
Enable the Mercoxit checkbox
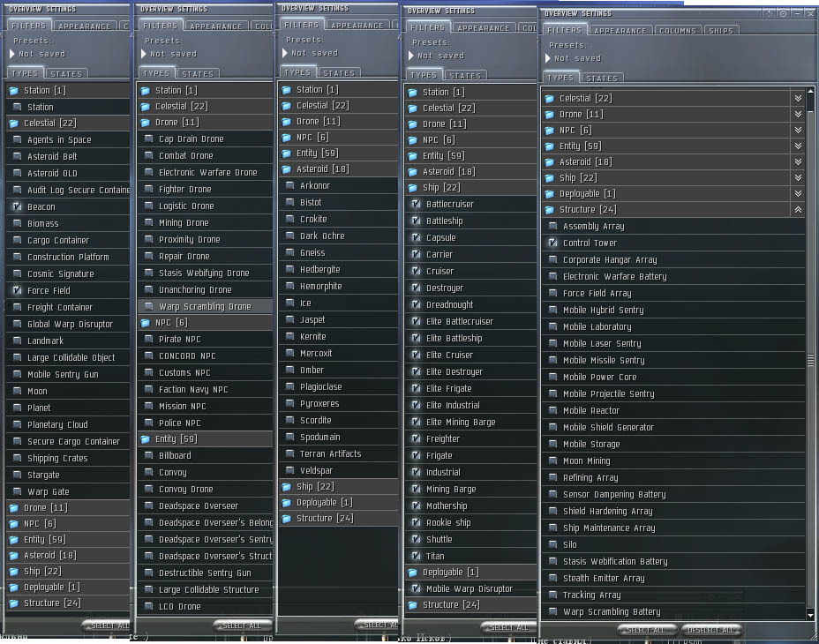coord(289,353)
